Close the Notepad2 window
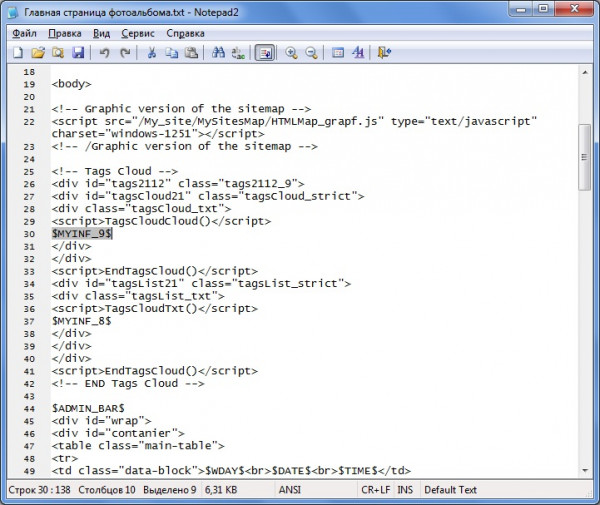Screen dimensions: 600x505 pos(574,9)
